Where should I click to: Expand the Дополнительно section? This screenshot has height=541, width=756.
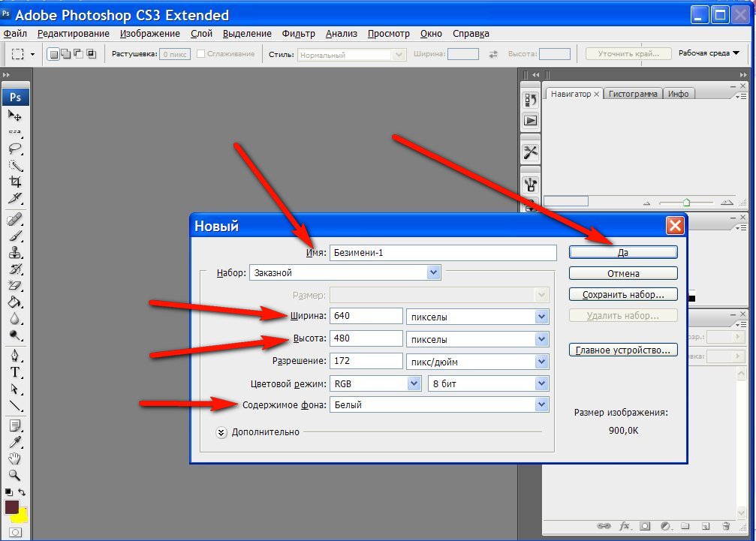(221, 432)
